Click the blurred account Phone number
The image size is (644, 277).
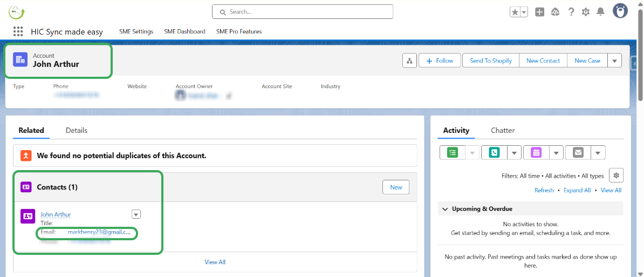point(77,95)
